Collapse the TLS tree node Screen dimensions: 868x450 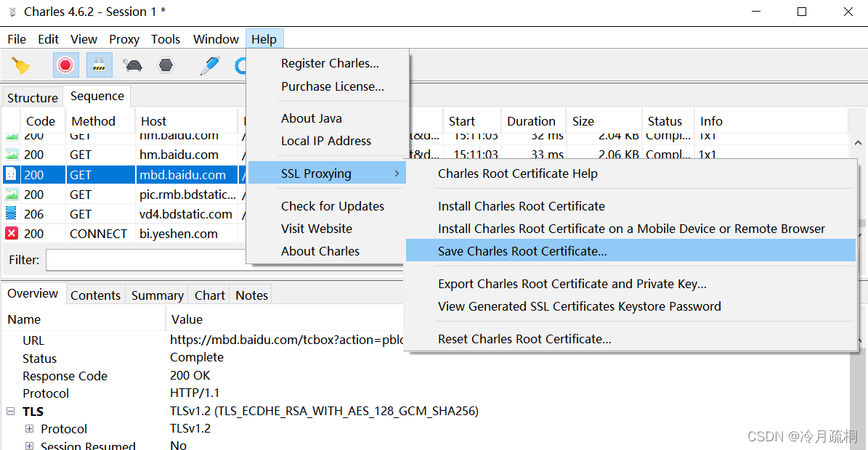click(10, 412)
